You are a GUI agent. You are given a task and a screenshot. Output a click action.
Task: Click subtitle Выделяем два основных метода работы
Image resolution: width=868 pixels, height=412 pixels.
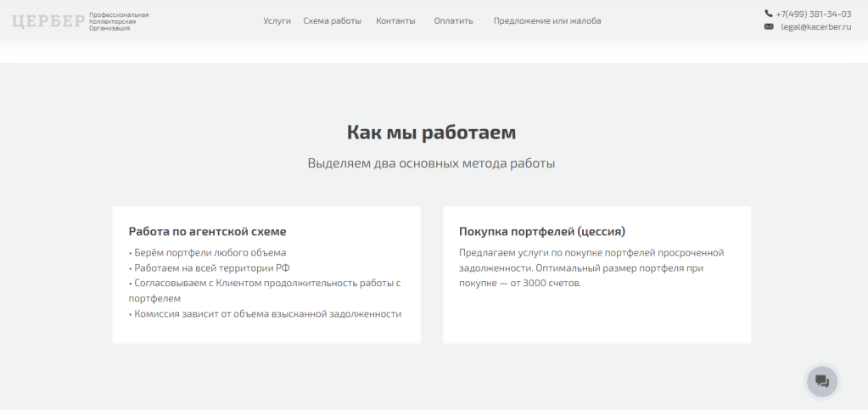tap(431, 164)
